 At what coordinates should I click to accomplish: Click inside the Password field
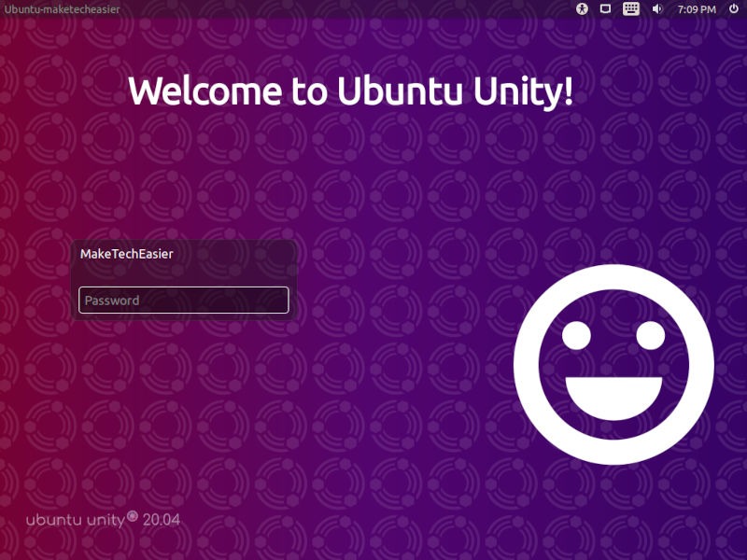click(x=184, y=300)
